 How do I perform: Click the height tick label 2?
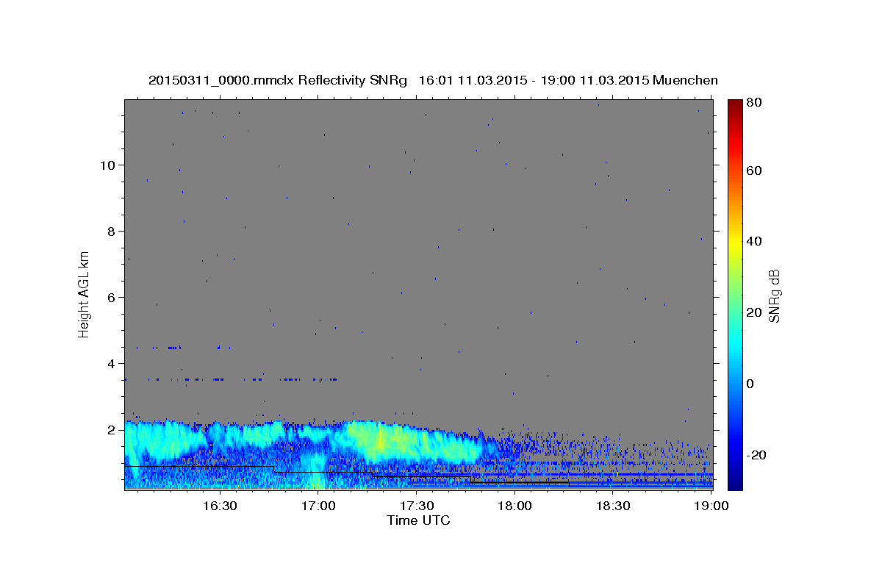coord(110,429)
